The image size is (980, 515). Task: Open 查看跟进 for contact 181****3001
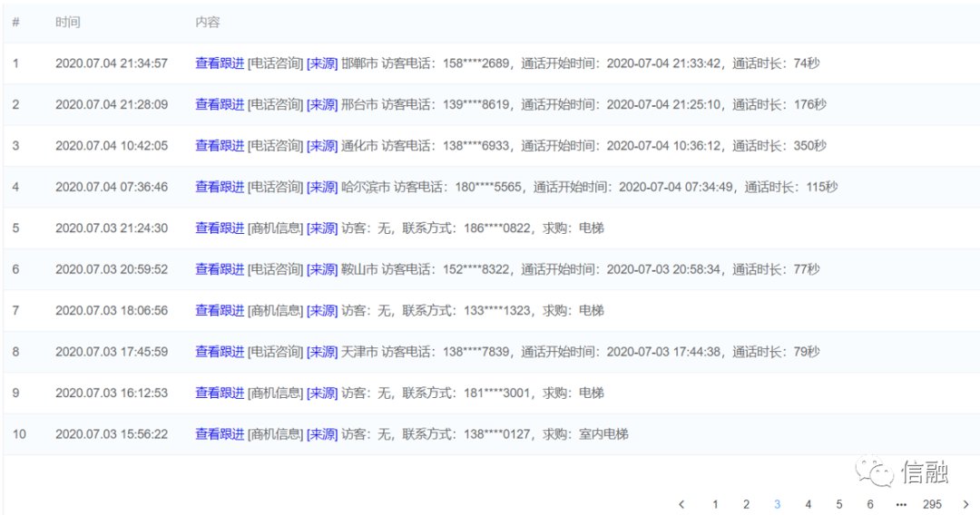coord(220,393)
